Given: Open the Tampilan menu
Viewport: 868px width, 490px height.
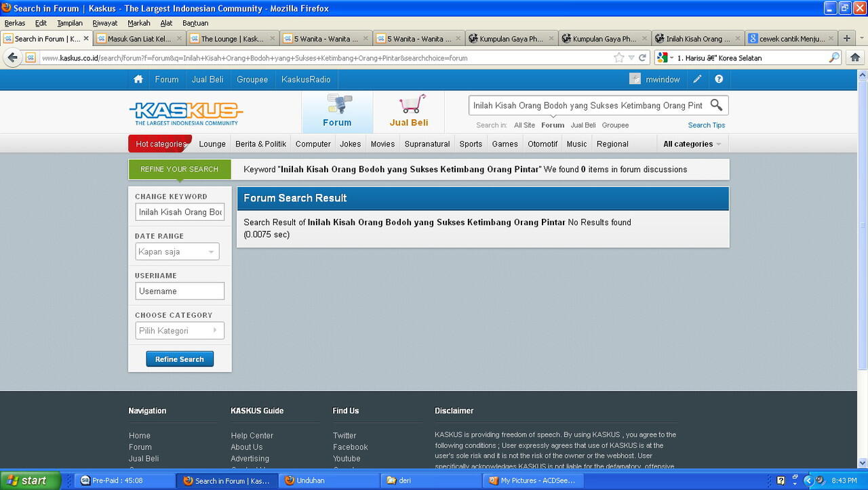Looking at the screenshot, I should (x=70, y=23).
